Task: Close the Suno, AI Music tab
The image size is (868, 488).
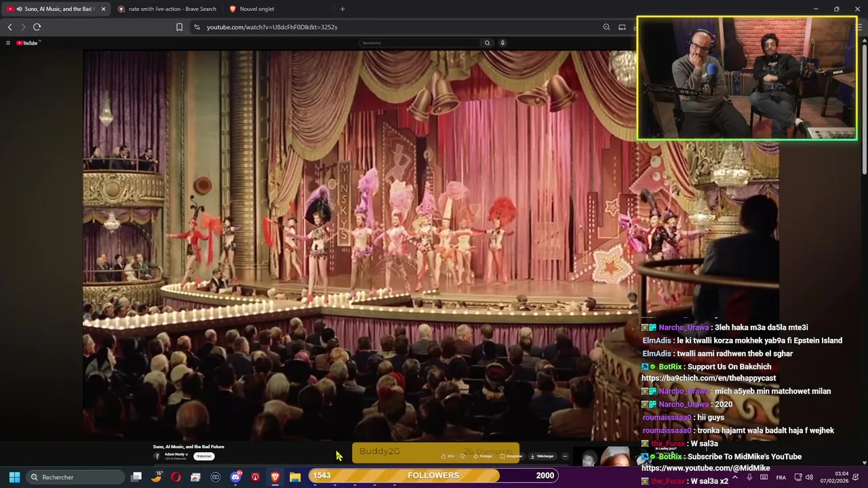Action: [x=103, y=9]
